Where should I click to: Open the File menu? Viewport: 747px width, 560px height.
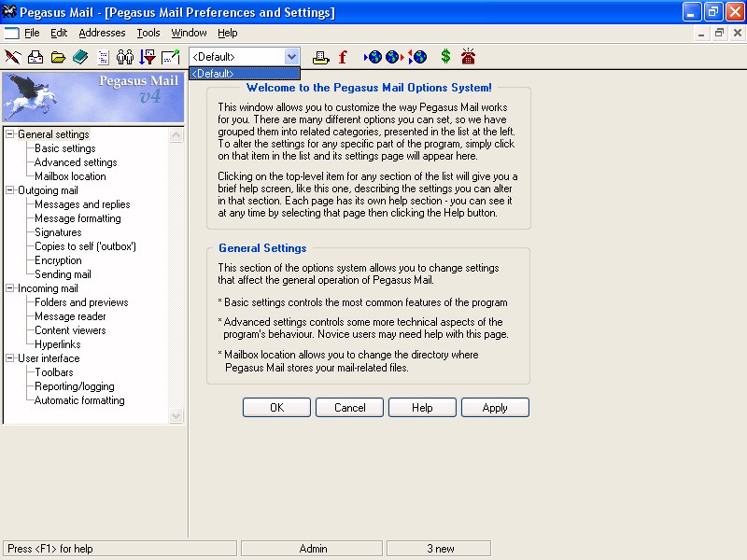(32, 33)
